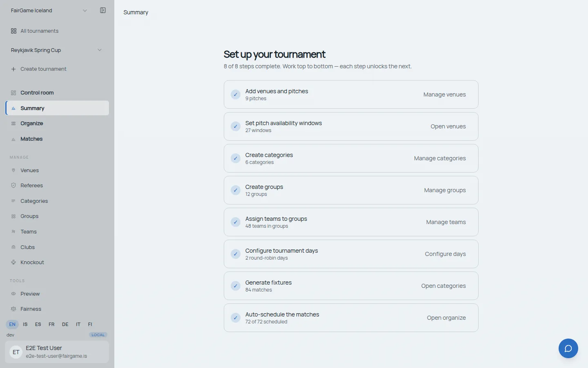Click the Manage venues link

tap(444, 94)
